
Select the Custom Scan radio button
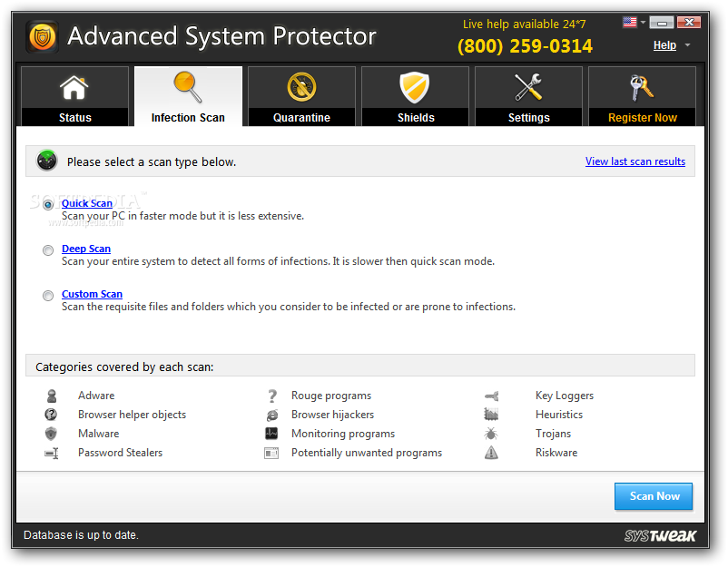(48, 296)
